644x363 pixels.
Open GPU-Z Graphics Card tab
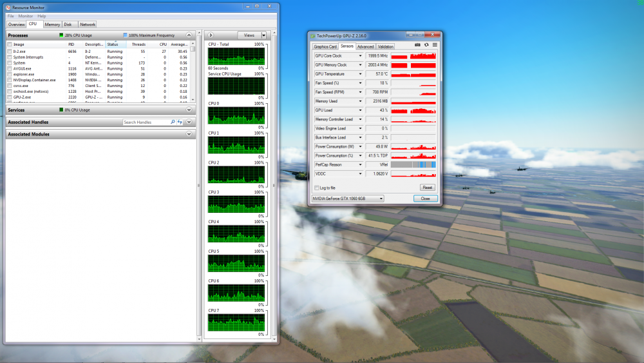[325, 46]
